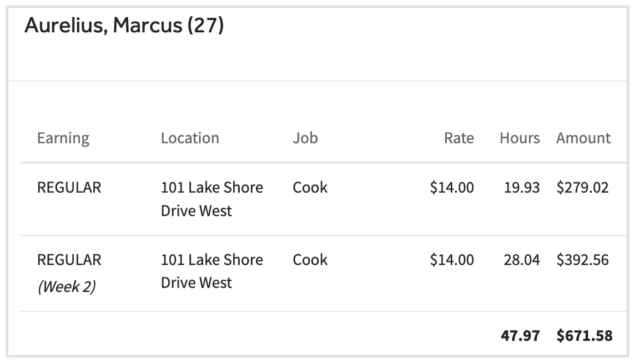Click the Location column header
The height and width of the screenshot is (364, 635).
(190, 138)
